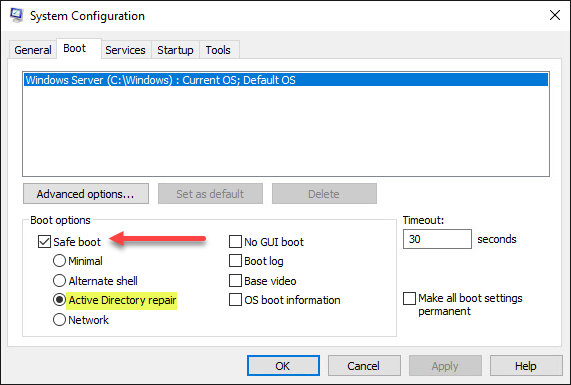Open Advanced options for boot
Screen dimensions: 571x385
click(86, 194)
